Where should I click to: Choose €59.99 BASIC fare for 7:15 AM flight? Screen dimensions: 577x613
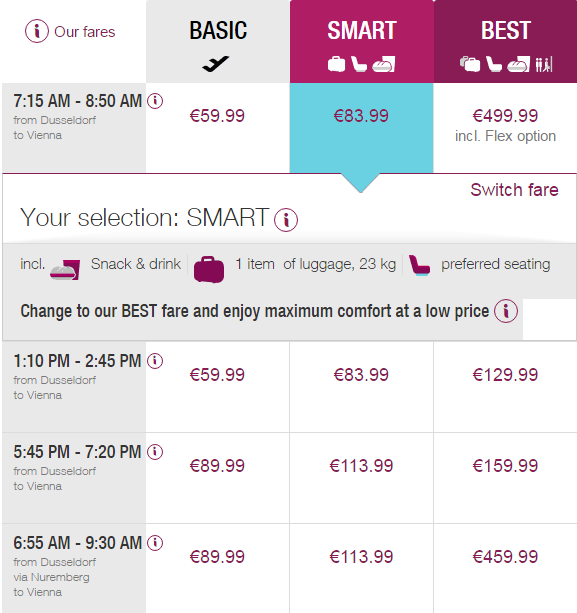click(x=217, y=116)
